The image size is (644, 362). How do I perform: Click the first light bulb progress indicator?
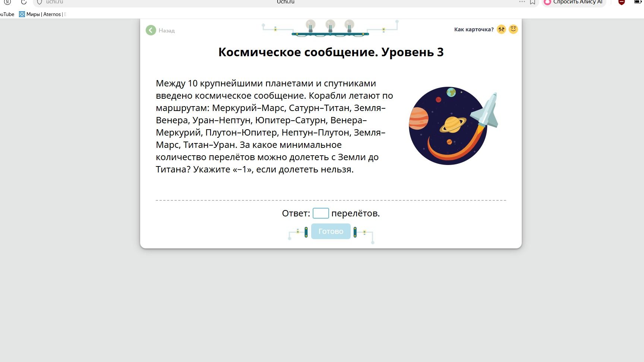[310, 26]
